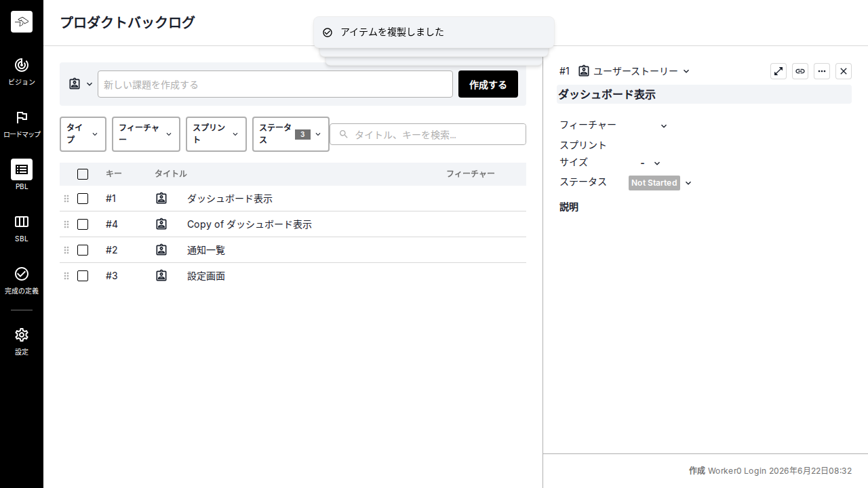Open the スプリント filter dropdown
Viewport: 868px width, 488px height.
pos(216,134)
